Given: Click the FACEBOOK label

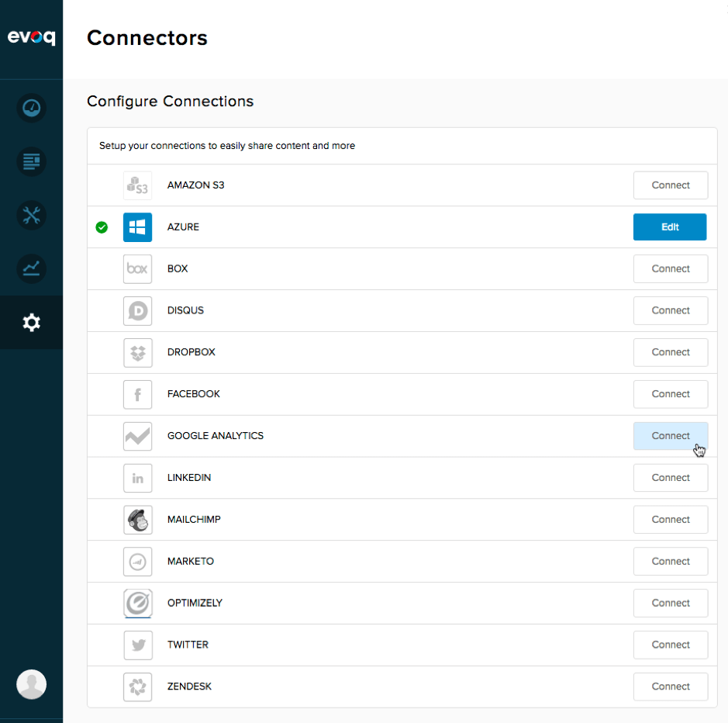Looking at the screenshot, I should click(194, 394).
